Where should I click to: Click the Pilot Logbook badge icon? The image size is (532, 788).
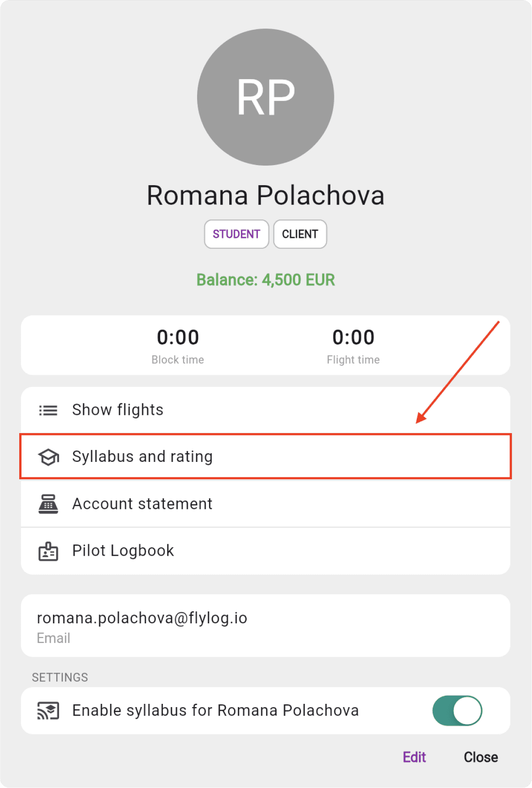point(48,551)
